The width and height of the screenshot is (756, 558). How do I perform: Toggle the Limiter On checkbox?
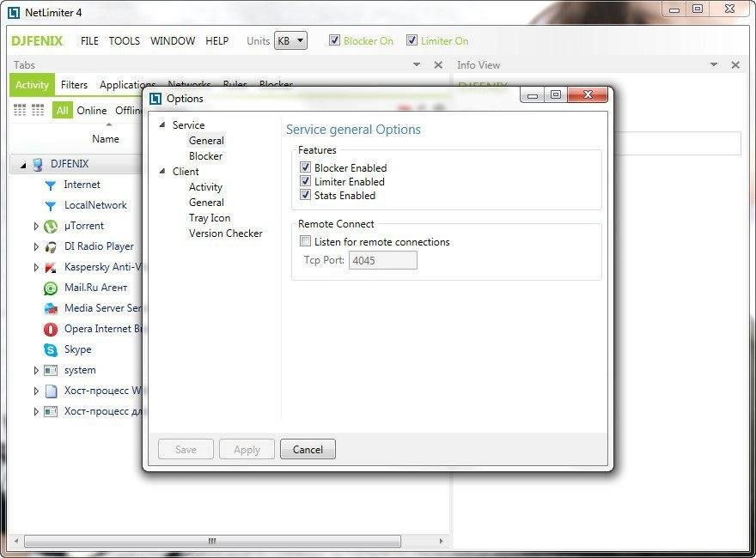click(412, 40)
